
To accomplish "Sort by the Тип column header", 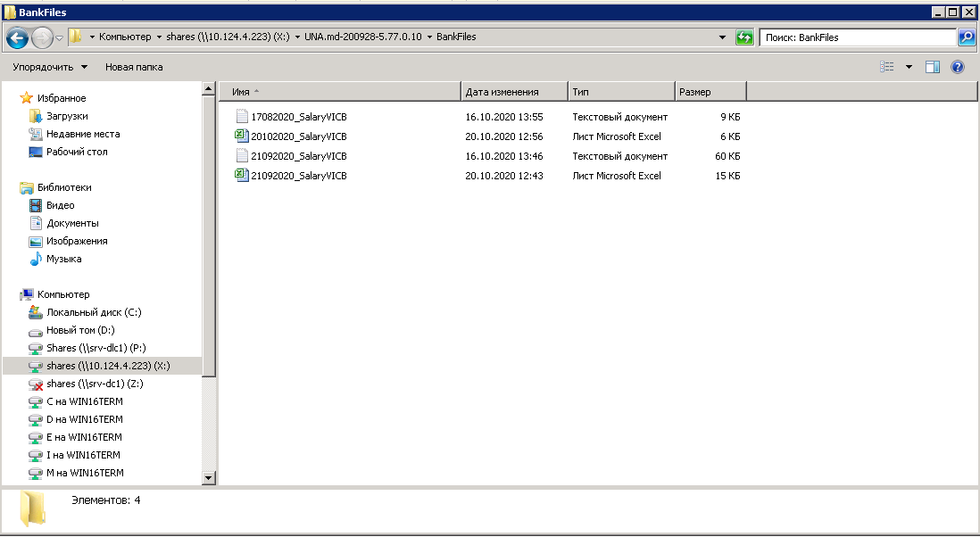I will (x=622, y=92).
